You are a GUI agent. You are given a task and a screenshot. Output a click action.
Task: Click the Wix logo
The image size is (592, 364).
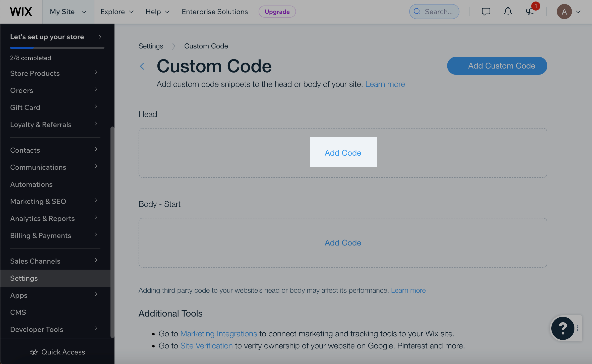[x=21, y=12]
